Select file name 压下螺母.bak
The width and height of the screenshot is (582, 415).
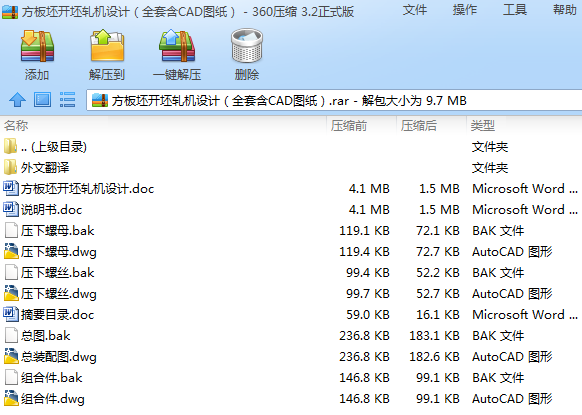58,231
